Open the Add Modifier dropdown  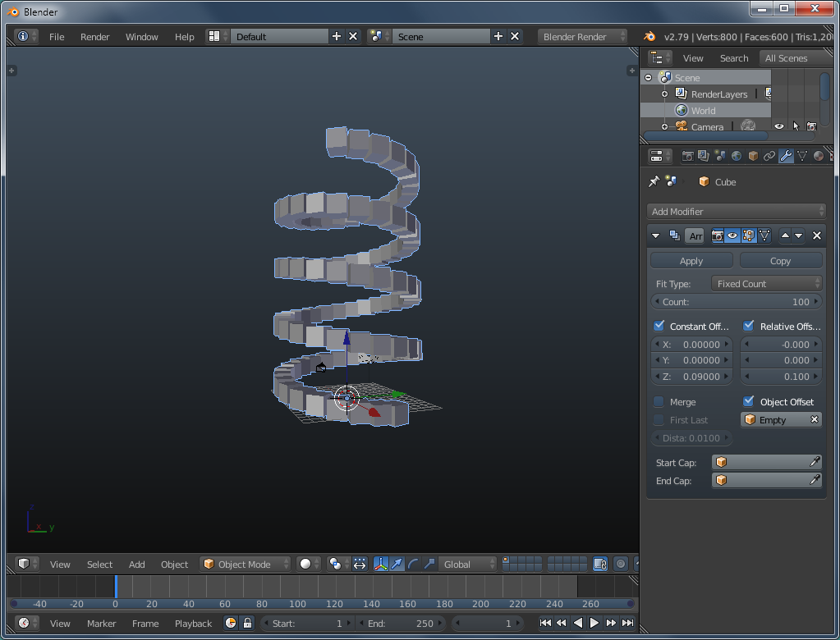point(736,212)
